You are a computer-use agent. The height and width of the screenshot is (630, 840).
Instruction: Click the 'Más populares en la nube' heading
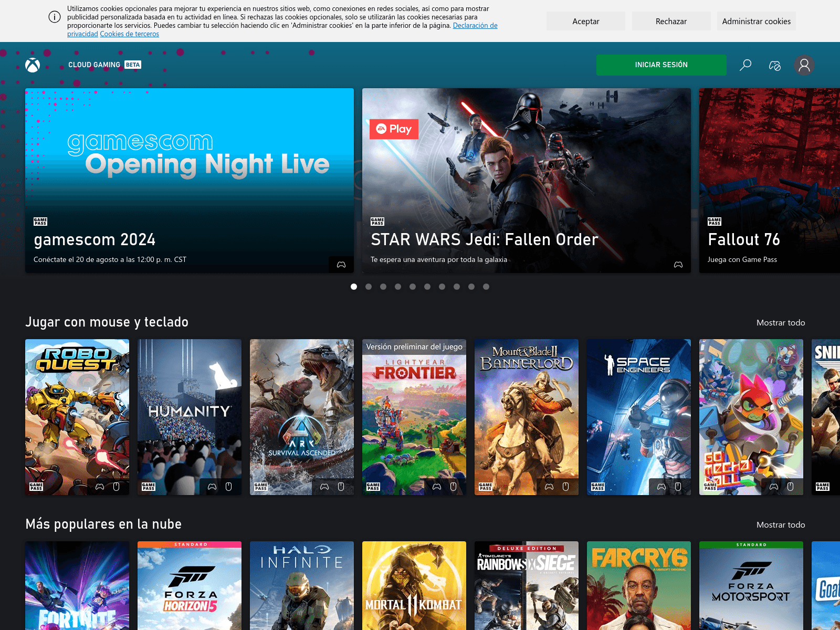[x=103, y=524]
